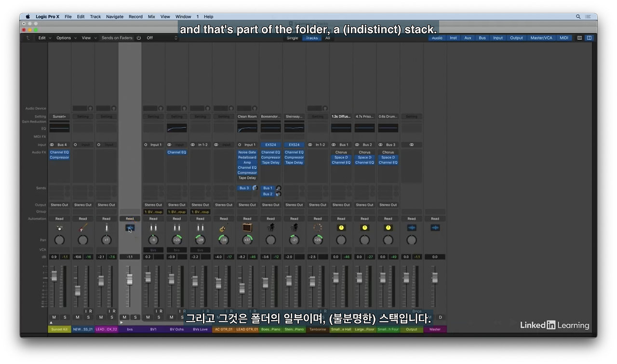Solo the Sunset Kit channel
This screenshot has width=617, height=364.
(x=65, y=317)
